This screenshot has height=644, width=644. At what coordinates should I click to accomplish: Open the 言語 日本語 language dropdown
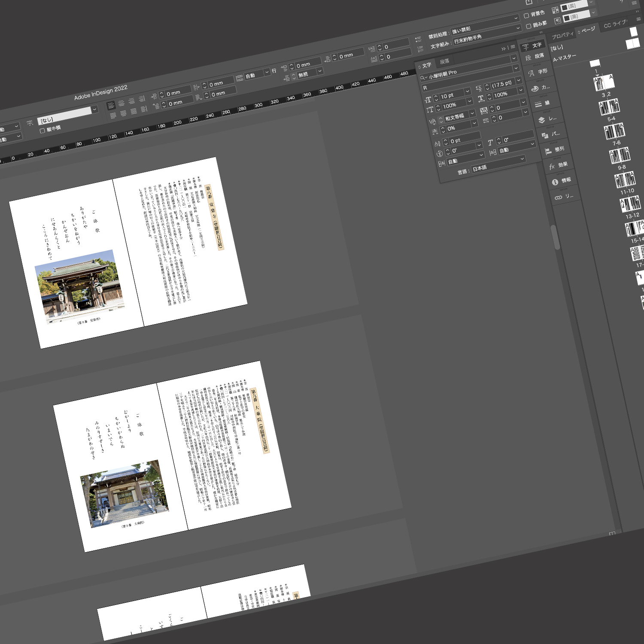click(x=498, y=163)
